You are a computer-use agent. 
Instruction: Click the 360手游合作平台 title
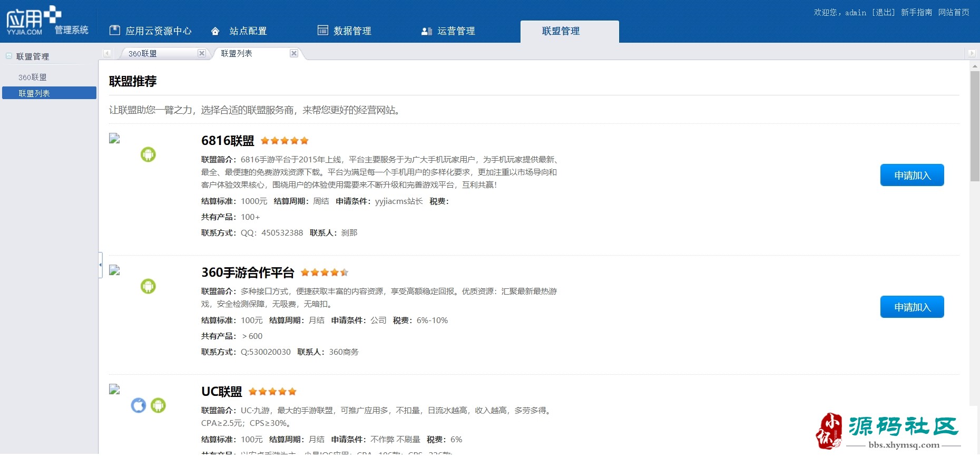248,273
